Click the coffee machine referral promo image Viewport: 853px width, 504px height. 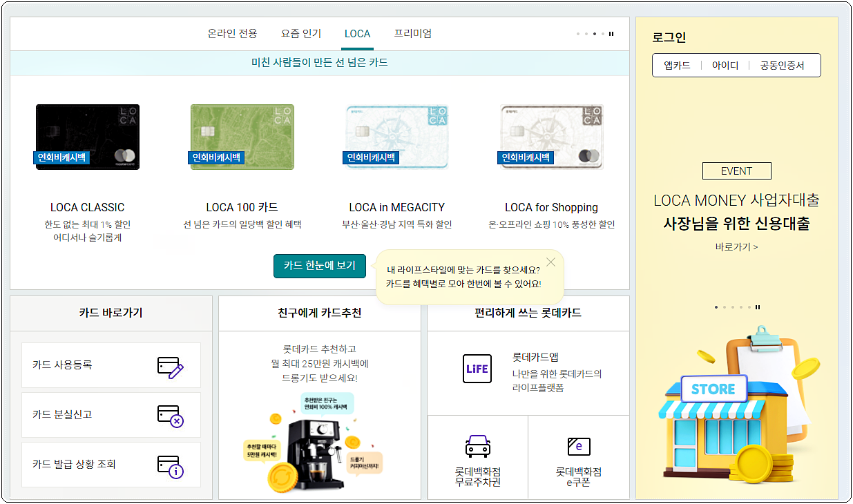pyautogui.click(x=315, y=442)
